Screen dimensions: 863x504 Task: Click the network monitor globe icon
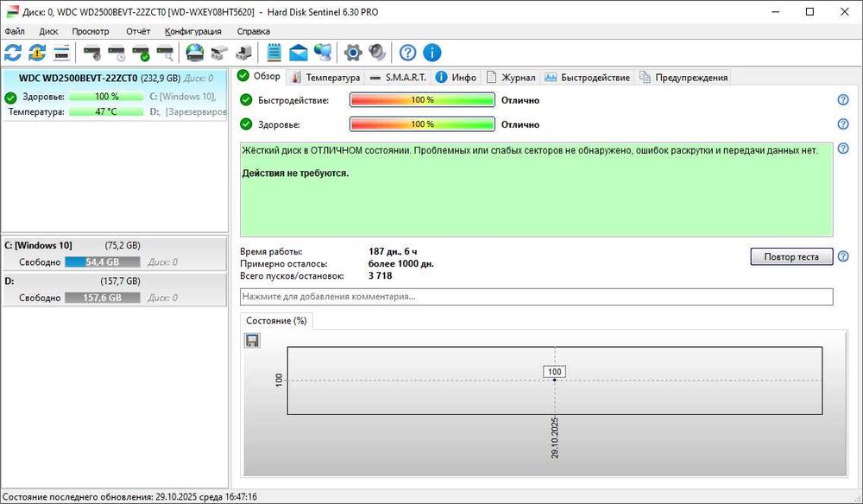click(323, 53)
